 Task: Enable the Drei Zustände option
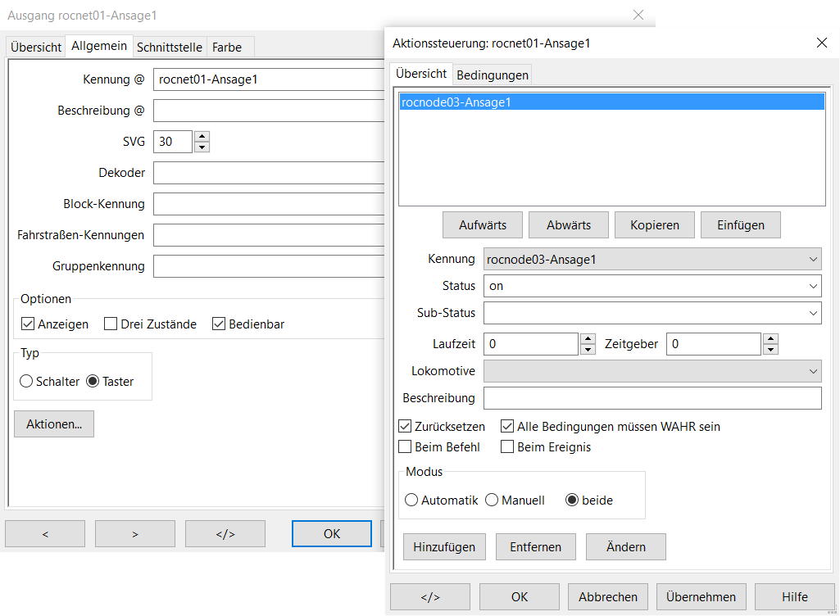tap(111, 324)
